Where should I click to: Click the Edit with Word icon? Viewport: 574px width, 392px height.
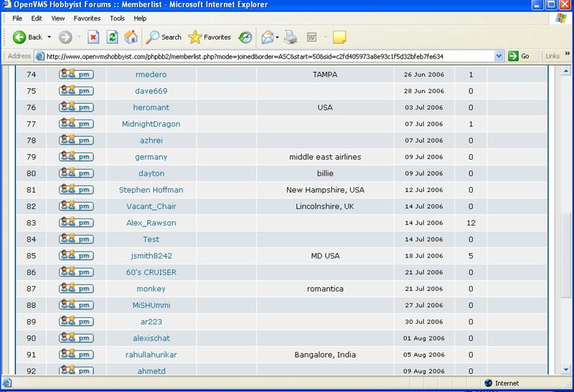click(311, 37)
